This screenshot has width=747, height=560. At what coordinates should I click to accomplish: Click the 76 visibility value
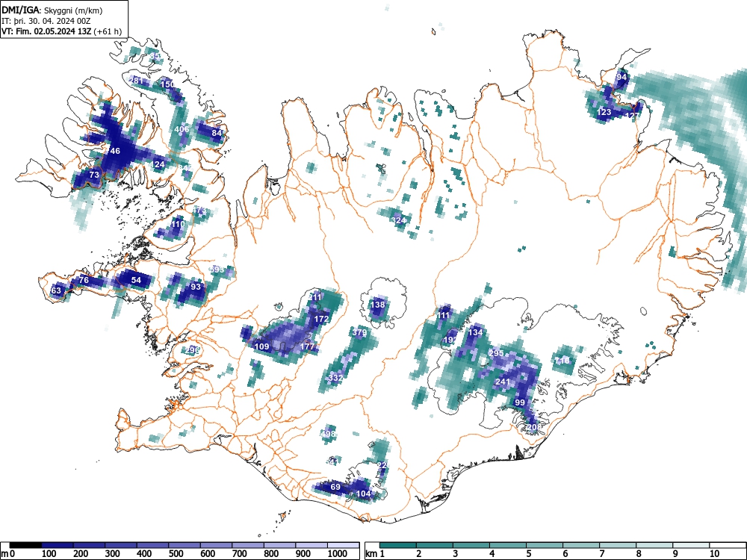[x=84, y=280]
